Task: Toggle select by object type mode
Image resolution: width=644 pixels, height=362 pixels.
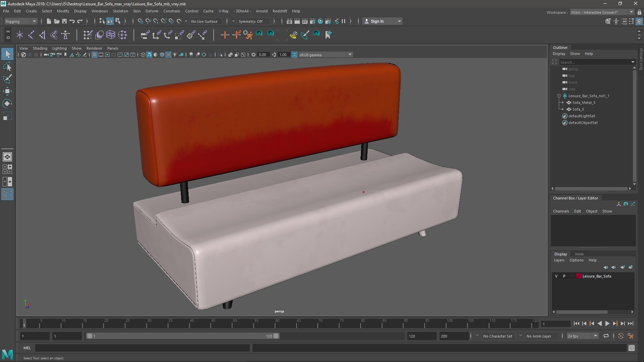Action: (x=110, y=21)
